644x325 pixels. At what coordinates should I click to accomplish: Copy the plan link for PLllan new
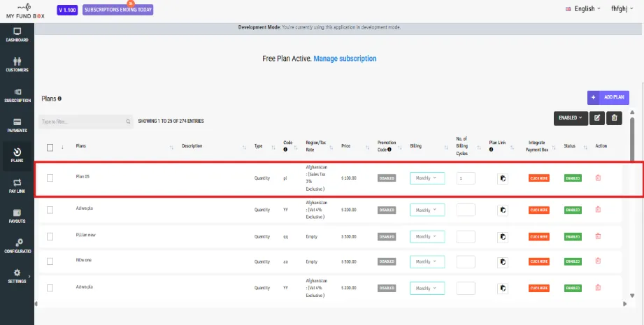tap(502, 237)
